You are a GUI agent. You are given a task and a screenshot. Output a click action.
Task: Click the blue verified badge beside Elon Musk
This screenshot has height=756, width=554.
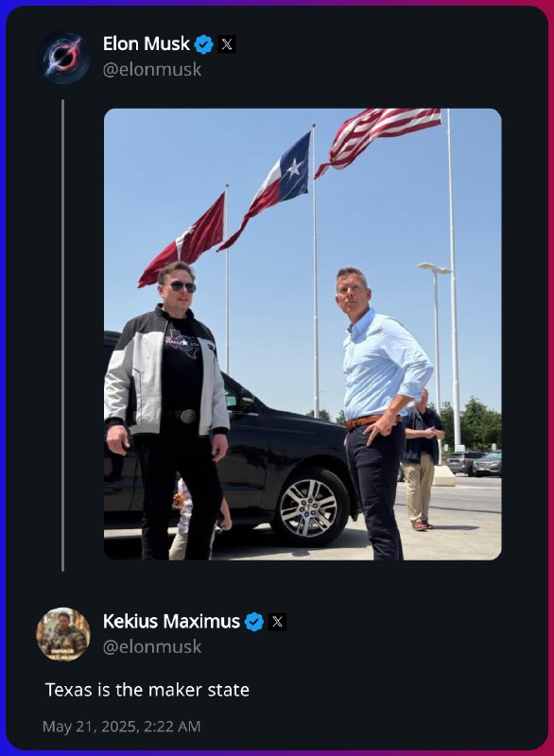pyautogui.click(x=203, y=44)
